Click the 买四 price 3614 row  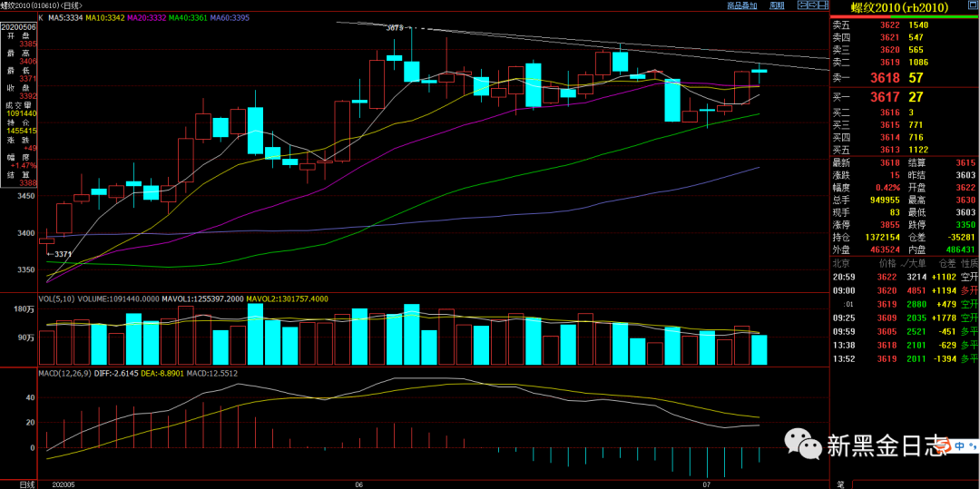[905, 137]
